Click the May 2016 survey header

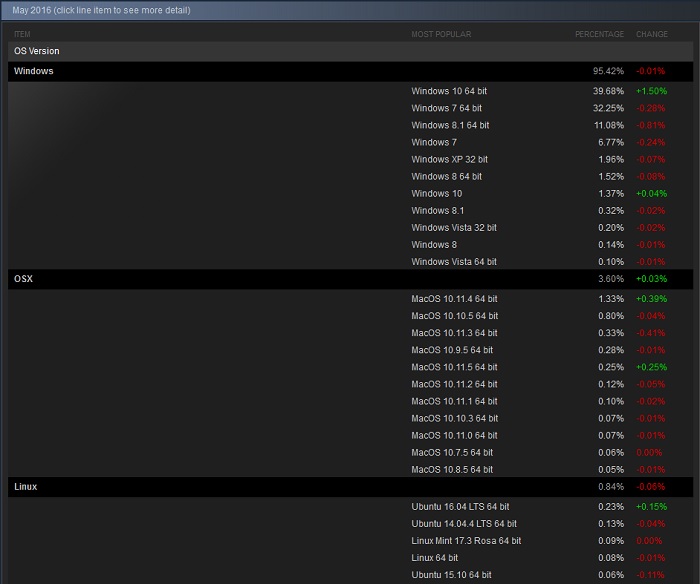click(x=101, y=11)
